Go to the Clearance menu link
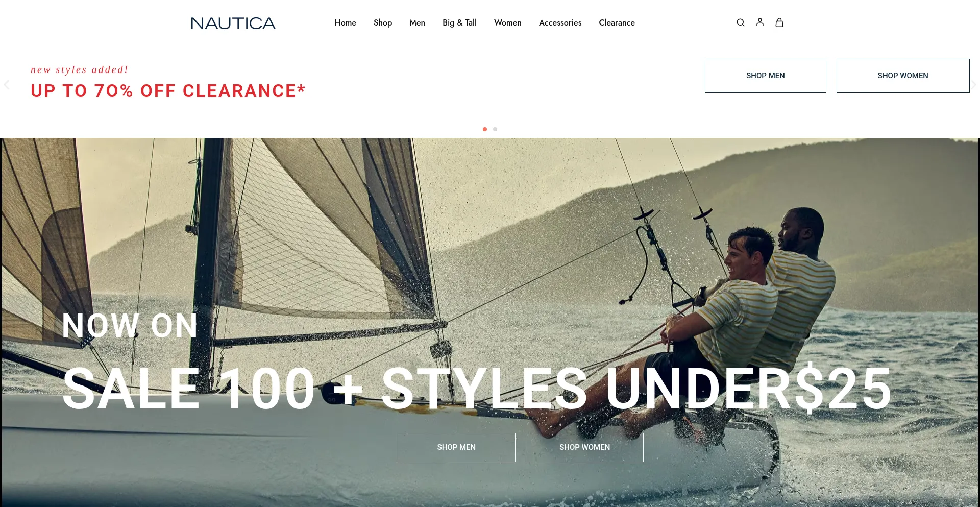This screenshot has width=980, height=507. 617,22
